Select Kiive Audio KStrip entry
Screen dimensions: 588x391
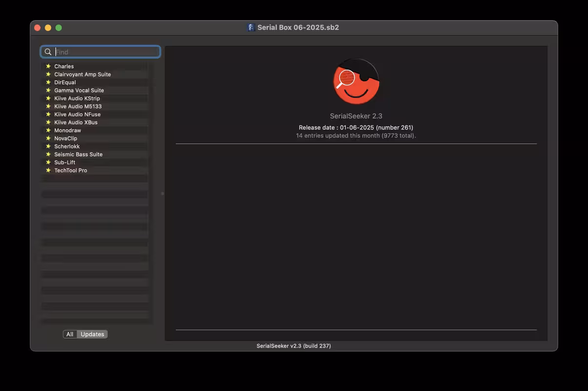click(95, 98)
